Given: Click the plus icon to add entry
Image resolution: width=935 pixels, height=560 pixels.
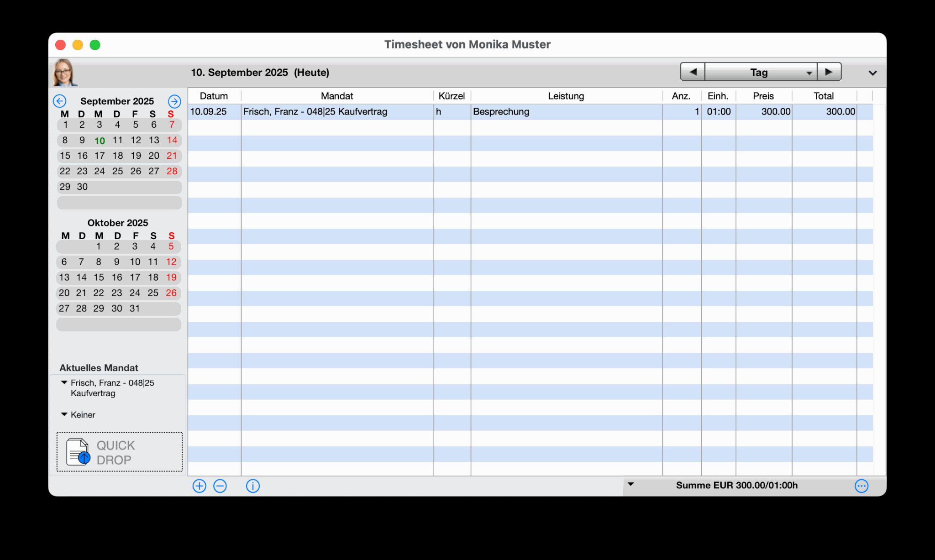Looking at the screenshot, I should tap(200, 486).
